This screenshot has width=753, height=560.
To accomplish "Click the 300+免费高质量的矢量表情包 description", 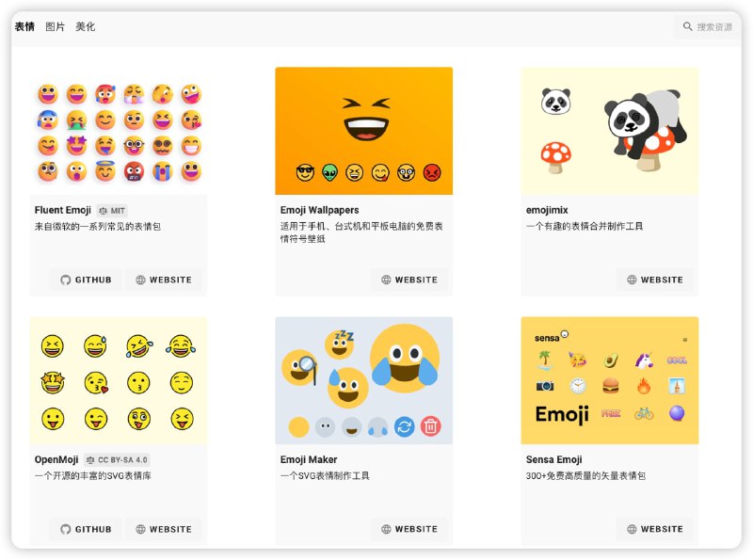I will [x=585, y=476].
